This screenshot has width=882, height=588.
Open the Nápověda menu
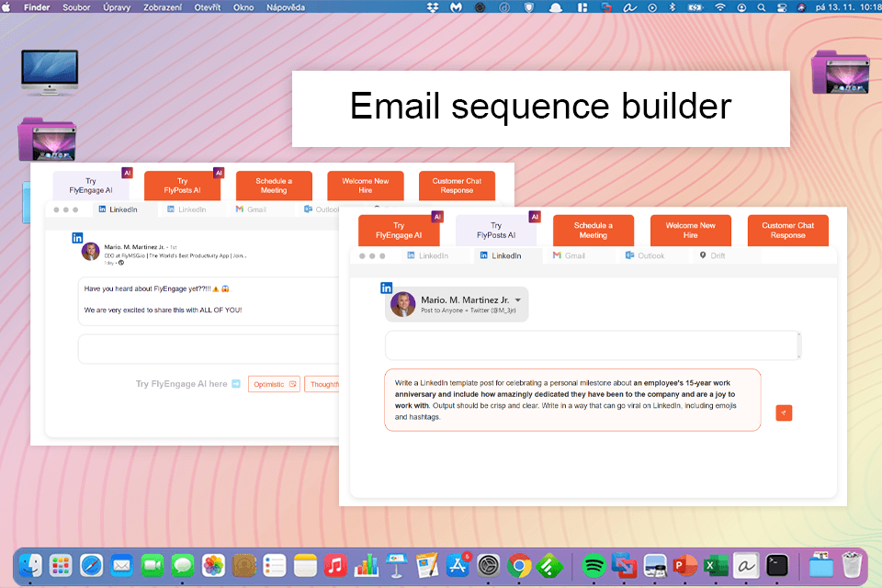pyautogui.click(x=286, y=7)
